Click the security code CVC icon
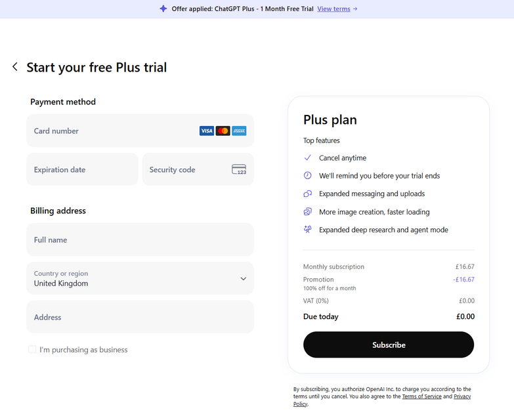 (239, 170)
